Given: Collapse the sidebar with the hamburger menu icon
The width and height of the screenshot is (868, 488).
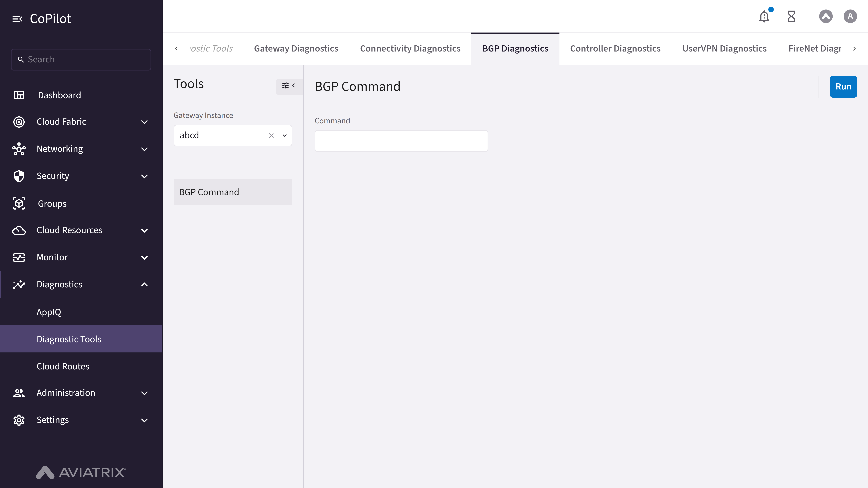Looking at the screenshot, I should tap(17, 19).
